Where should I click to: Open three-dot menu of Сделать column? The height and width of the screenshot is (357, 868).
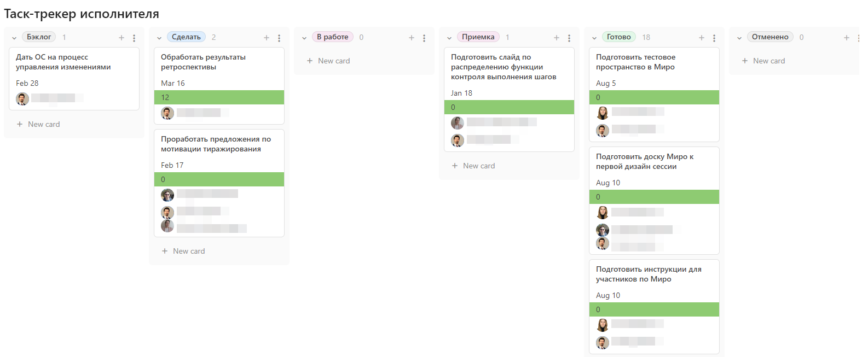click(x=279, y=38)
